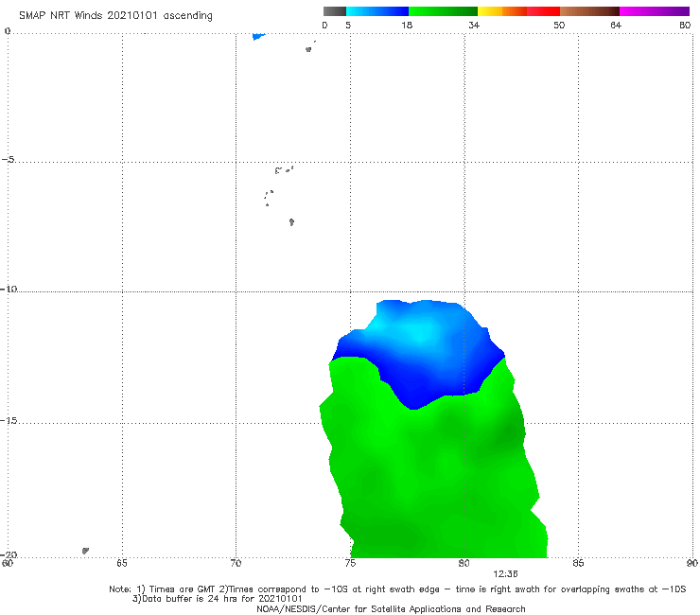The width and height of the screenshot is (700, 615).
Task: Click the latitude axis label '-15'
Action: (x=9, y=420)
